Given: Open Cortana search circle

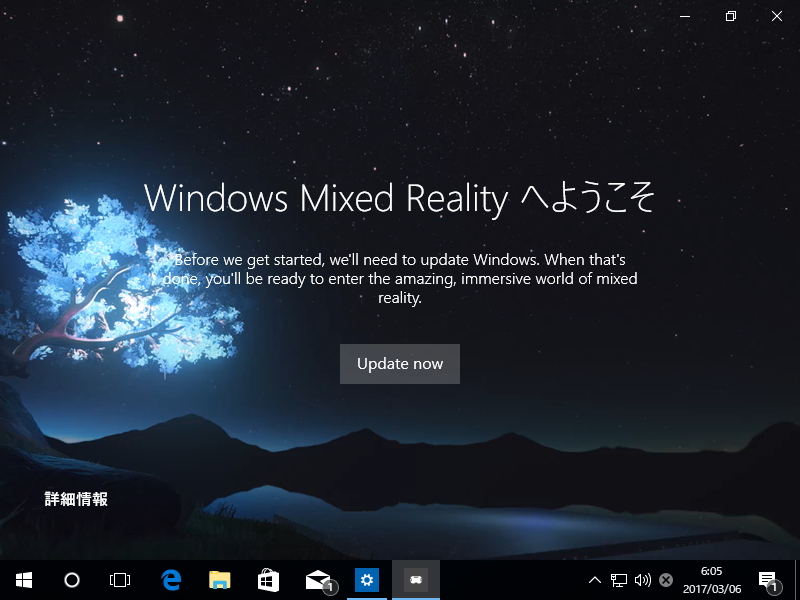Looking at the screenshot, I should point(72,580).
